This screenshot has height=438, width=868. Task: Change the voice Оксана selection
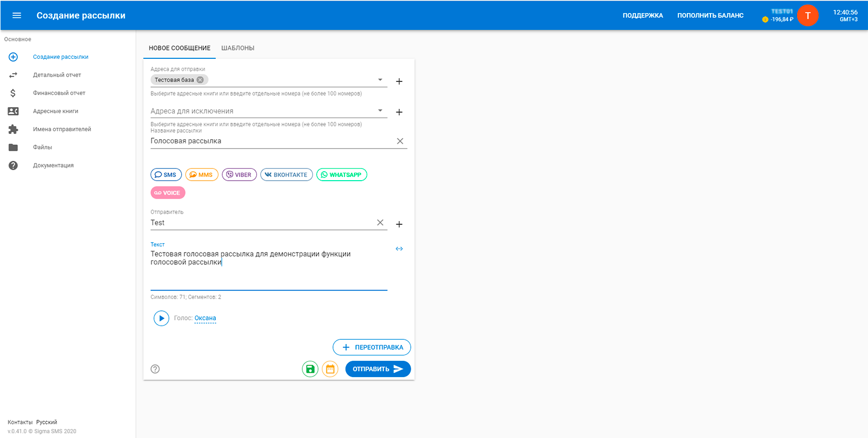point(205,318)
